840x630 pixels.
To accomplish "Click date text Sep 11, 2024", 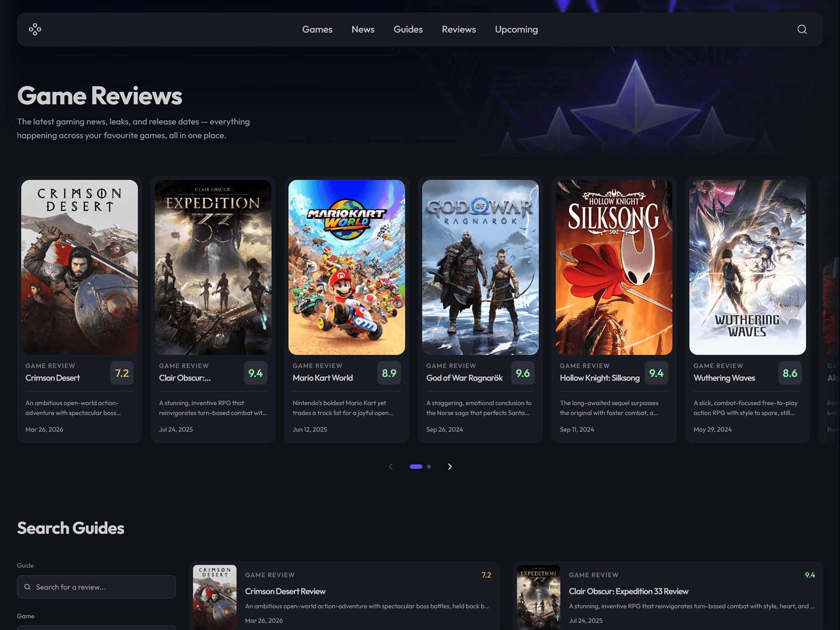I will tap(577, 429).
